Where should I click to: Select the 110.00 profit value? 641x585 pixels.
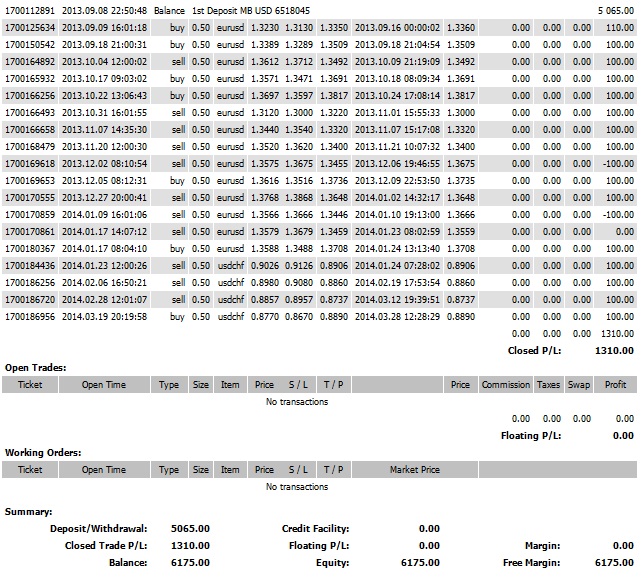620,28
